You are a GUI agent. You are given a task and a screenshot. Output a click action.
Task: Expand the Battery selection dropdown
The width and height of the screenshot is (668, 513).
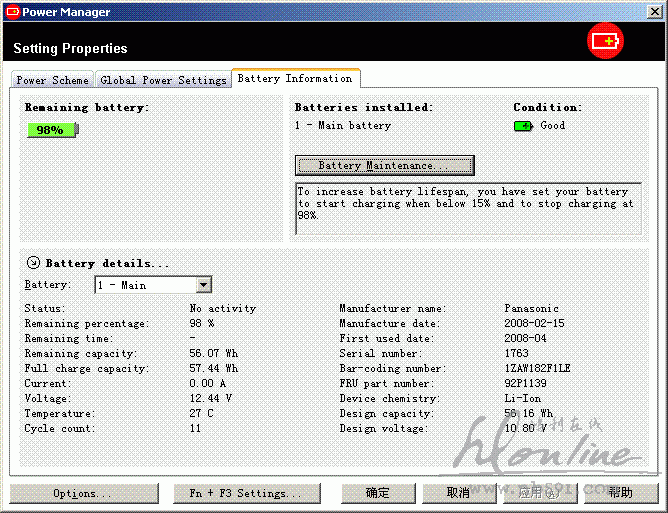[x=204, y=285]
